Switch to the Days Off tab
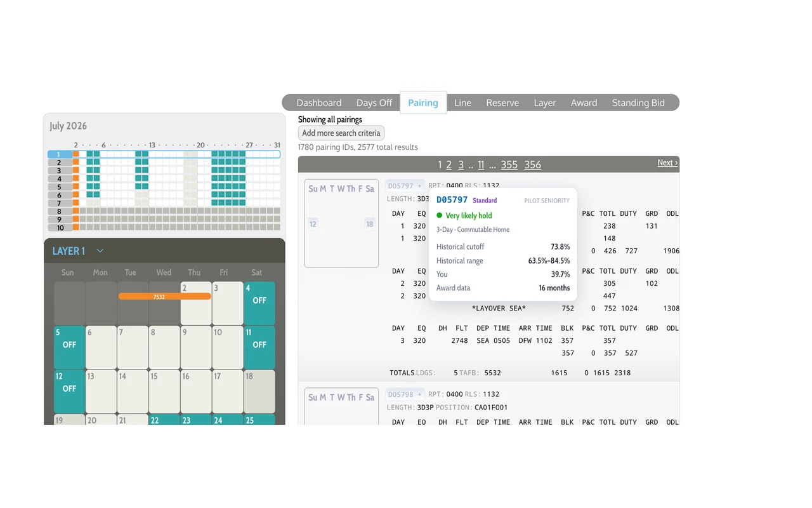The width and height of the screenshot is (812, 508). tap(374, 103)
